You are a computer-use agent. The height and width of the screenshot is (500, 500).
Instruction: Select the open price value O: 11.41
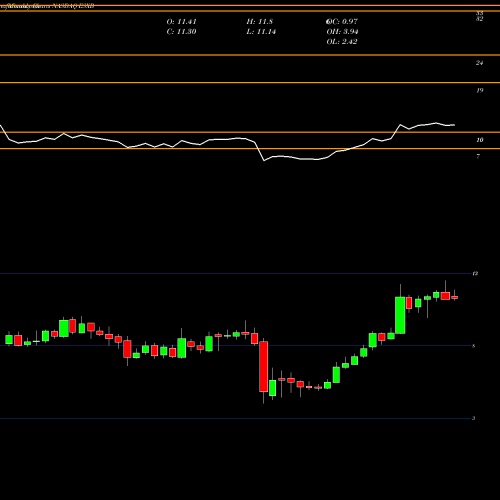[x=181, y=22]
